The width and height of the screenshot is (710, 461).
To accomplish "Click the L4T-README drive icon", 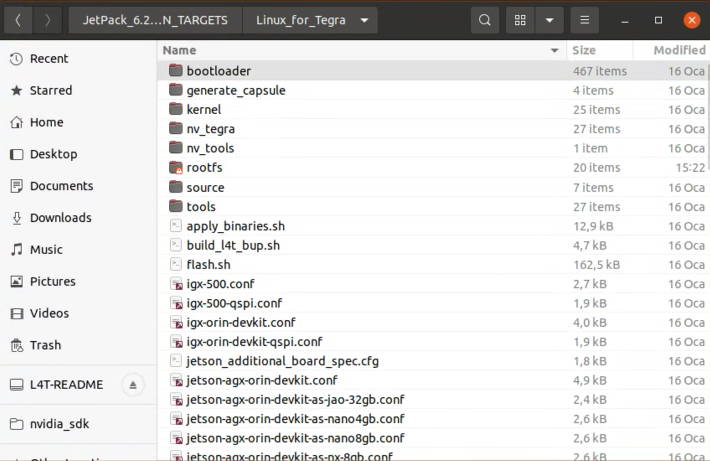I will [16, 385].
